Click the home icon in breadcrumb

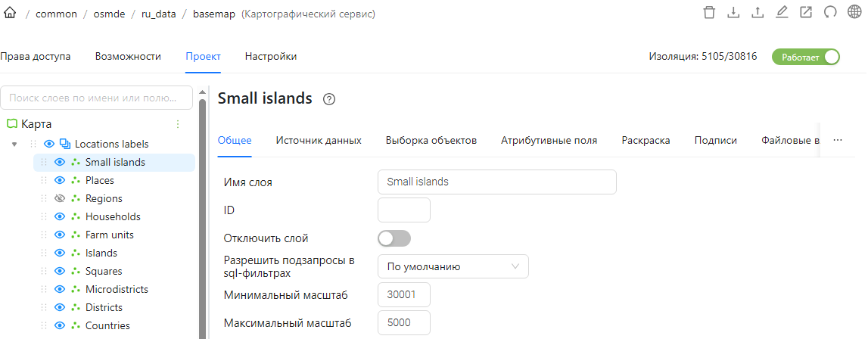[x=9, y=14]
